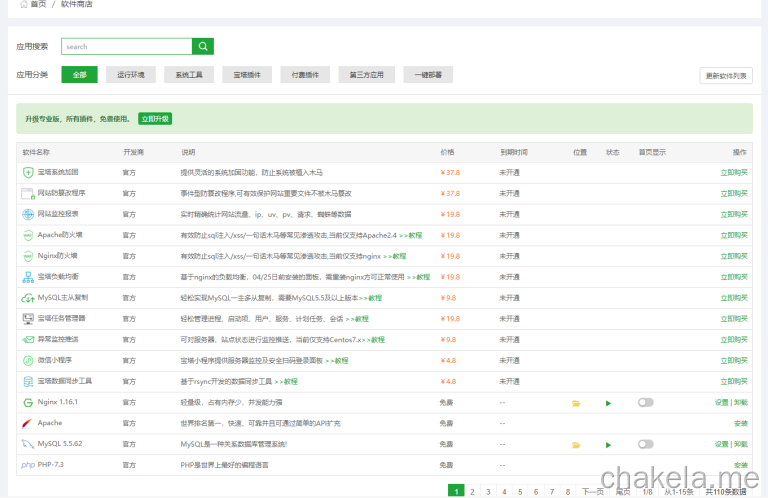This screenshot has height=498, width=768.
Task: Click the Nginx running status play icon
Action: [x=608, y=403]
